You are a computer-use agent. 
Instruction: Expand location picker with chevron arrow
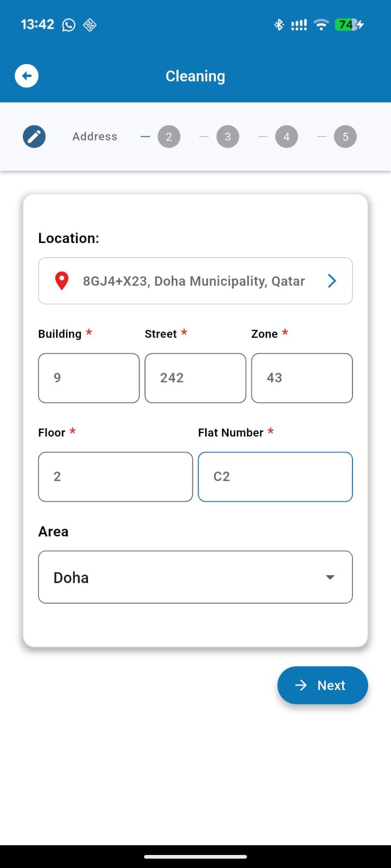click(x=332, y=281)
